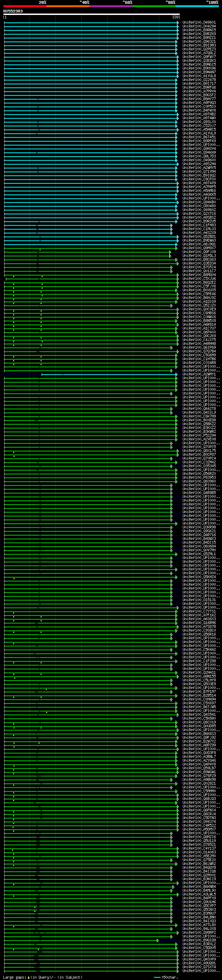Select hit label UniRef100_B8AY77
Viewport: 222px width, 980px height.
199,99
